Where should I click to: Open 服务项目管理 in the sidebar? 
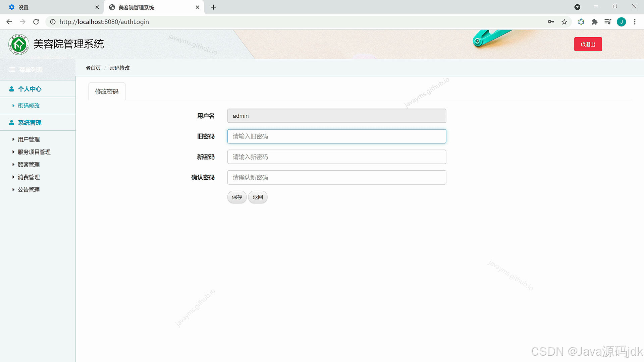(34, 152)
